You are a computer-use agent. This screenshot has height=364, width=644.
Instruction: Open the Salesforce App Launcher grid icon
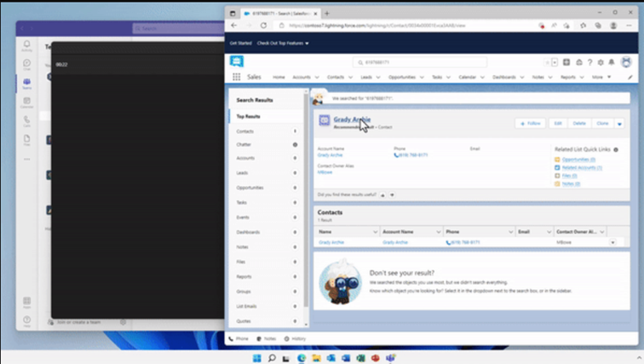236,77
